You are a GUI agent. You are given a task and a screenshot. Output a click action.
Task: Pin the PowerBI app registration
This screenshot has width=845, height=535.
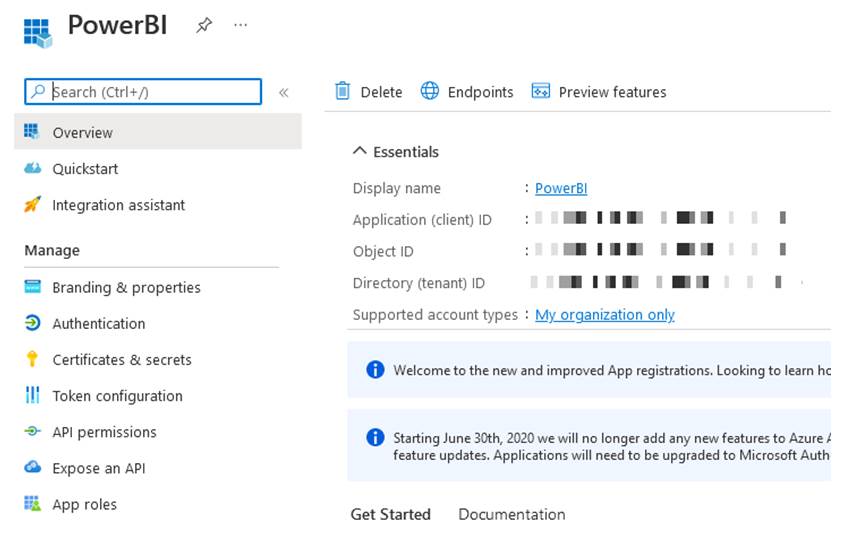click(x=204, y=25)
